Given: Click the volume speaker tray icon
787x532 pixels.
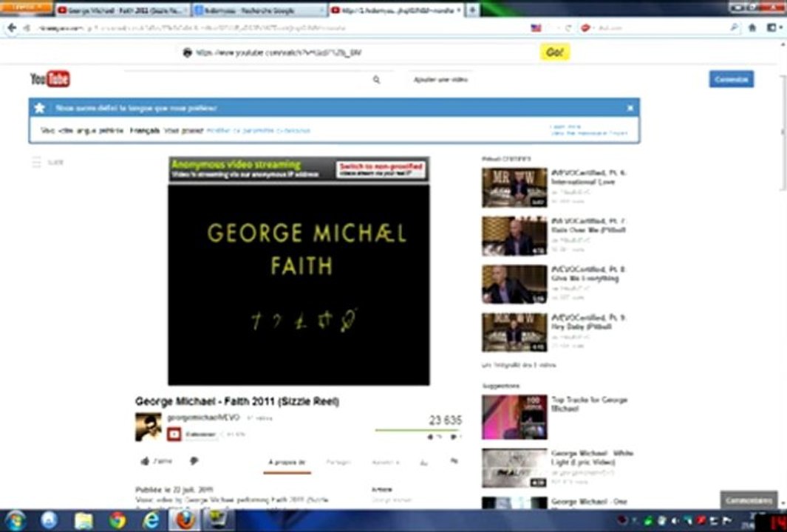Looking at the screenshot, I should [x=675, y=520].
